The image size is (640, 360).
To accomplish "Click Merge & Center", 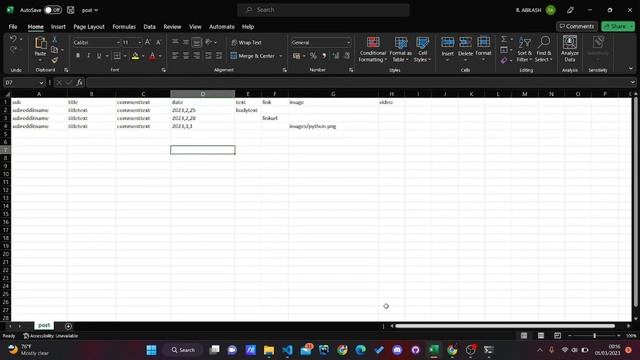I will pos(252,56).
